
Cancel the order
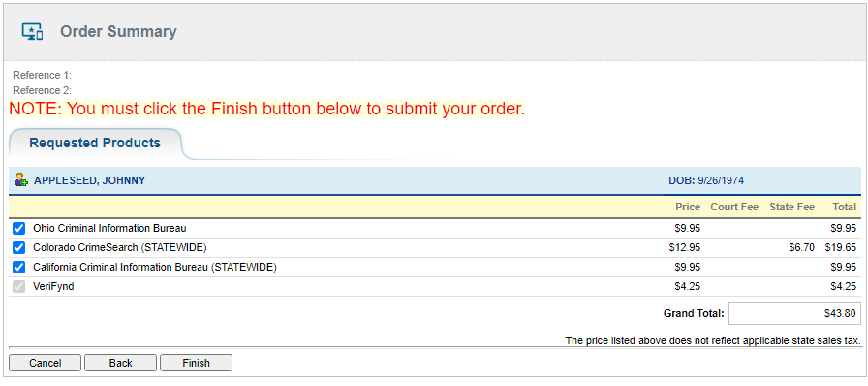click(45, 363)
